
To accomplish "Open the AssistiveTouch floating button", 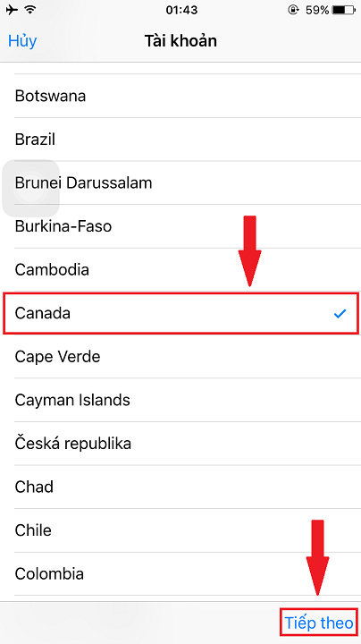I will point(30,188).
